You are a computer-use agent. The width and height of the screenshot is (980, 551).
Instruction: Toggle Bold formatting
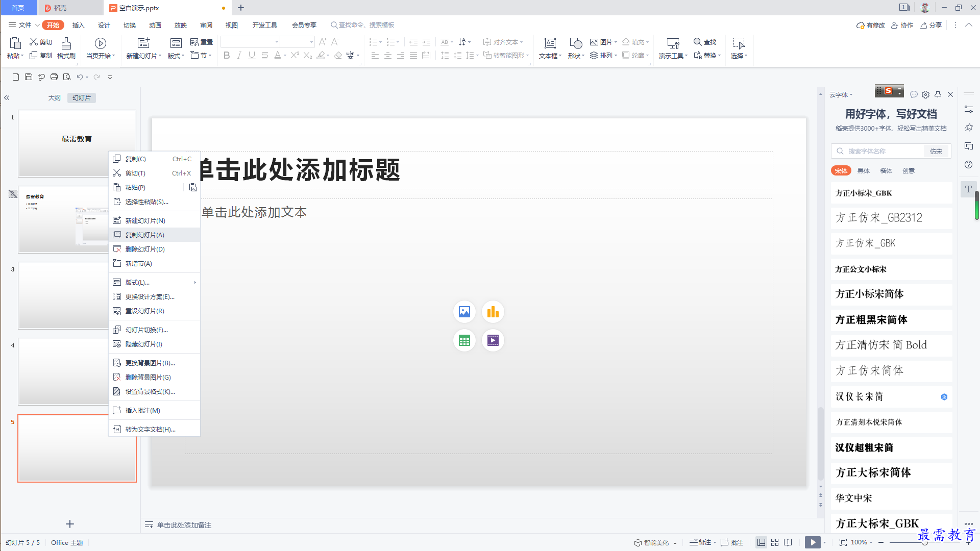click(x=227, y=55)
